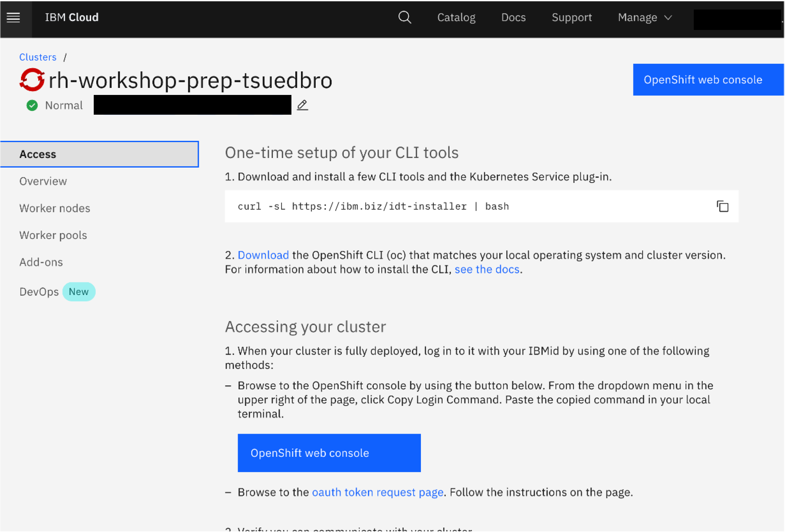Click the curl idt-installer command text
This screenshot has height=532, width=785.
click(x=373, y=206)
